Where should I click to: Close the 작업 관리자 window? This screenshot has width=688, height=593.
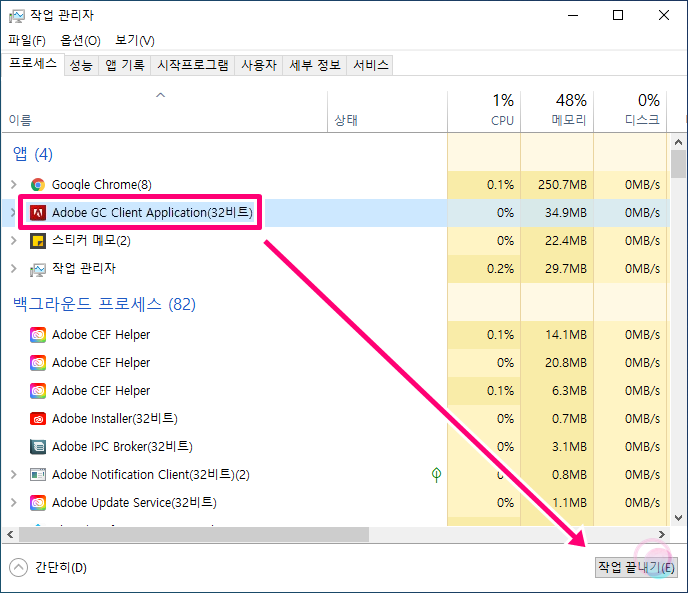(664, 16)
